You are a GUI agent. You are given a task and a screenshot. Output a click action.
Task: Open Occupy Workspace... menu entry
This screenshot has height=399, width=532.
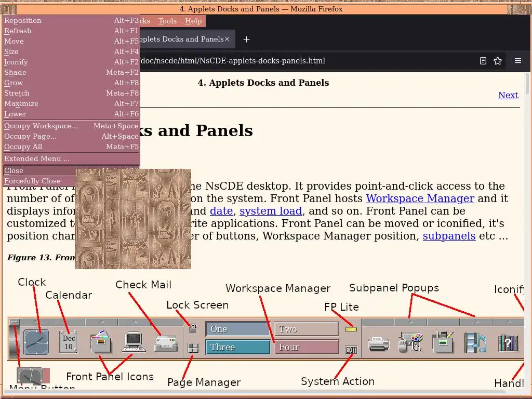click(x=71, y=126)
